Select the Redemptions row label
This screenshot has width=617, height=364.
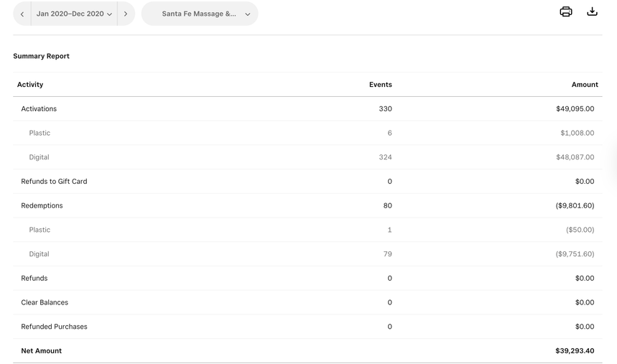pyautogui.click(x=42, y=205)
